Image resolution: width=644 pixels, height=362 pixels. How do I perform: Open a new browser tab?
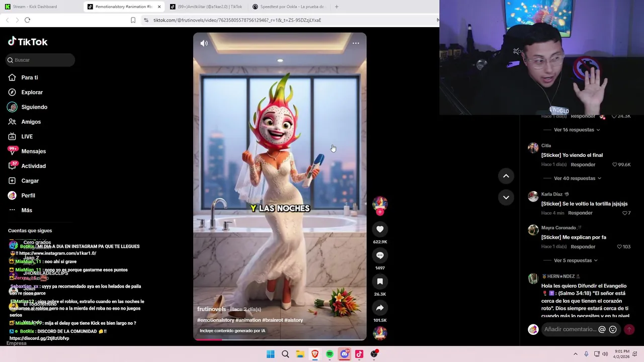point(337,7)
